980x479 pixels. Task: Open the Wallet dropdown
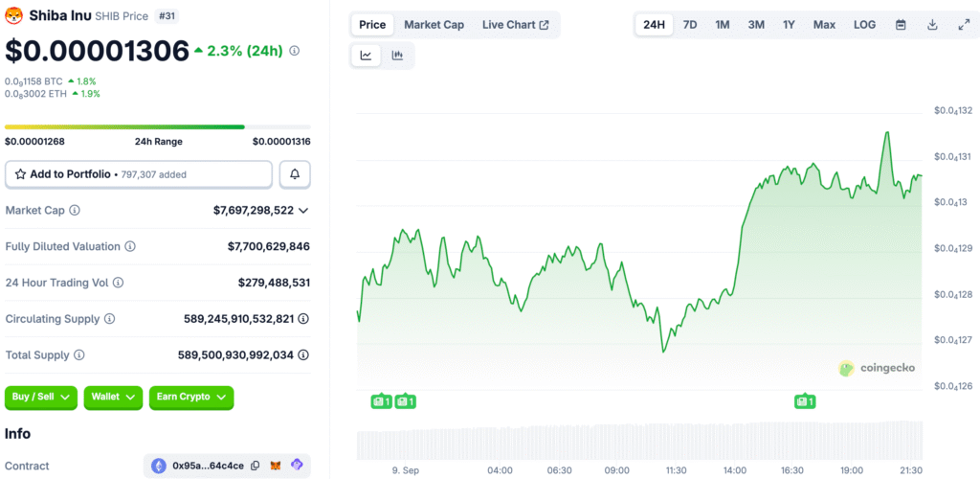[x=113, y=397]
